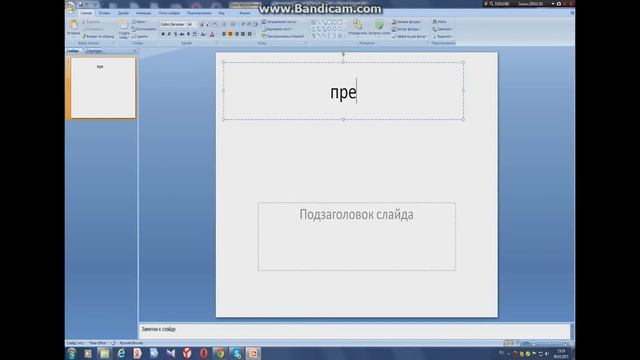Decrease font size (small A)

pyautogui.click(x=207, y=24)
